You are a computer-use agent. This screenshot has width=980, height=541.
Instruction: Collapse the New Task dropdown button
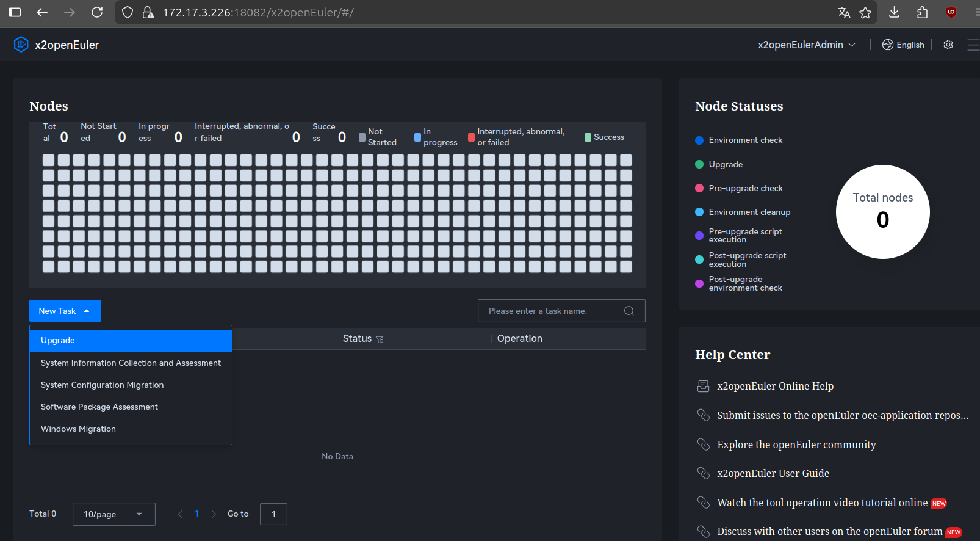(x=65, y=311)
